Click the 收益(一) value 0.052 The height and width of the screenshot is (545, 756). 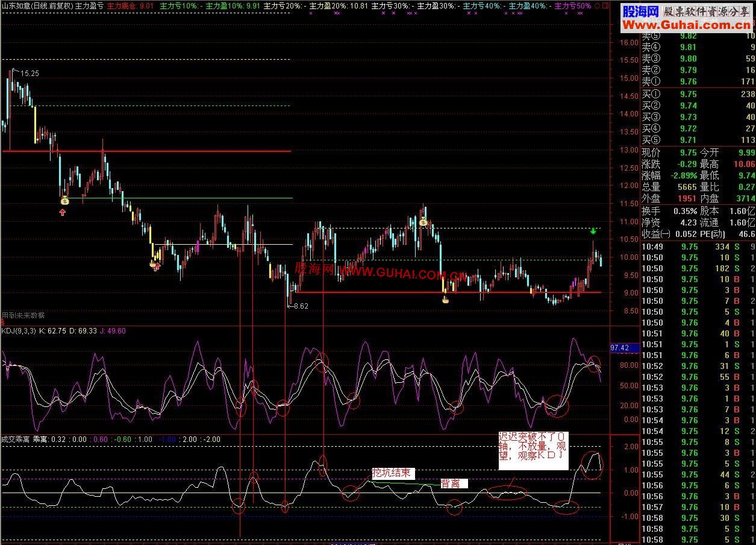click(x=685, y=234)
